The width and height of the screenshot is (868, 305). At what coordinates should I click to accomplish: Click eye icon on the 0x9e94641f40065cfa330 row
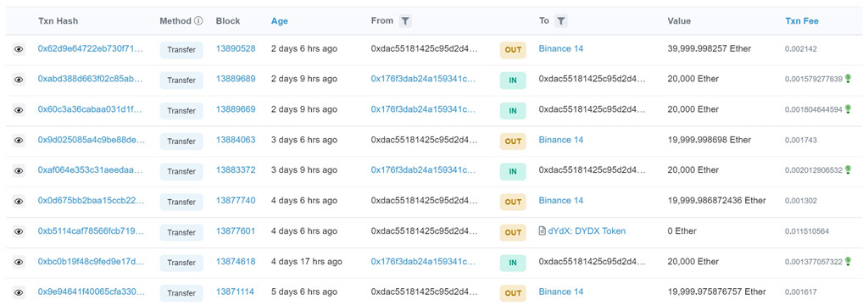(x=19, y=292)
